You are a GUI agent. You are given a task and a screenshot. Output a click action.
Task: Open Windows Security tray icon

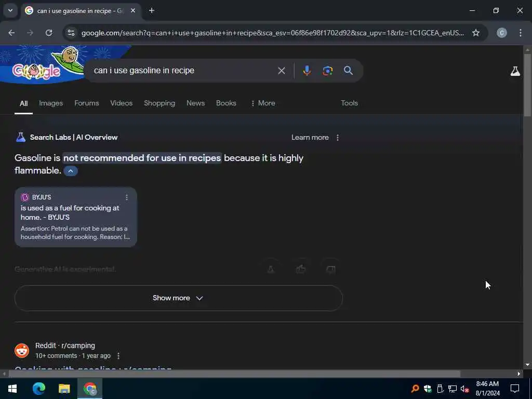click(428, 389)
